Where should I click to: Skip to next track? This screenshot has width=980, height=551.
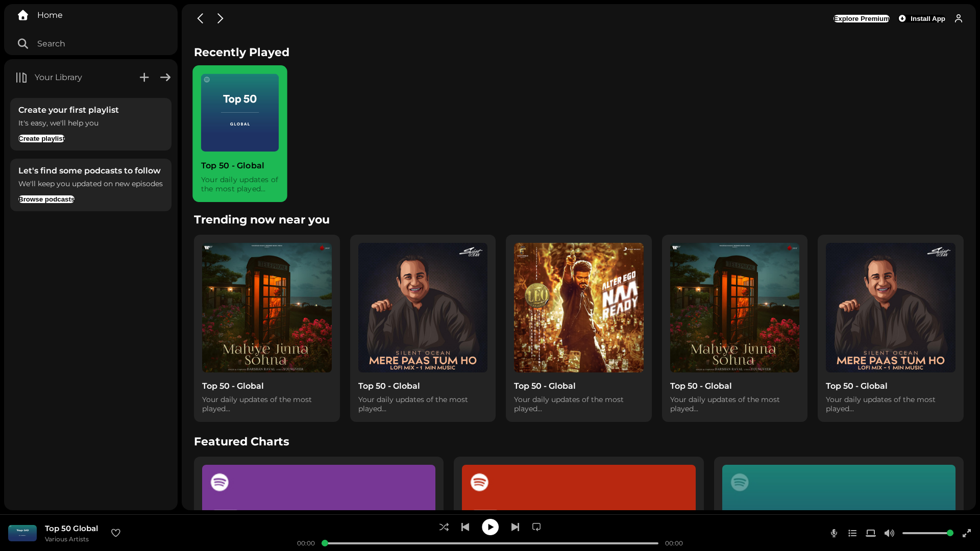(515, 527)
